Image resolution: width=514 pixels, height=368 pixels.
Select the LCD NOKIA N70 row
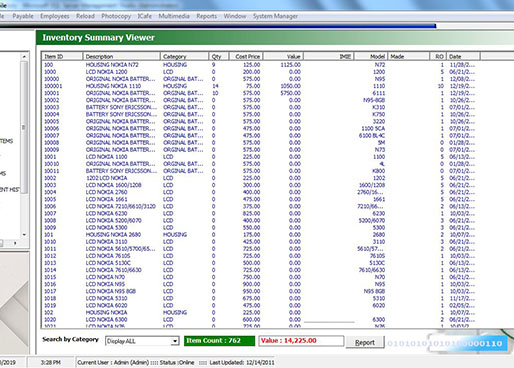260,277
